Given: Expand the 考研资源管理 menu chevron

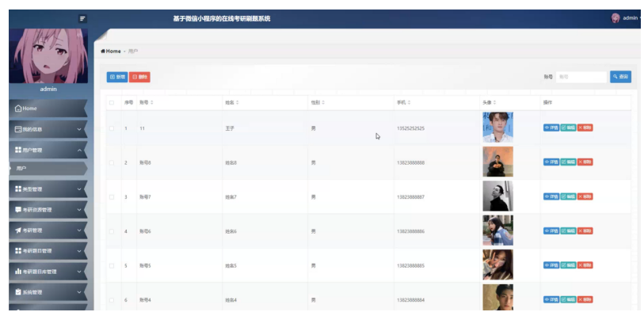Looking at the screenshot, I should pos(79,210).
